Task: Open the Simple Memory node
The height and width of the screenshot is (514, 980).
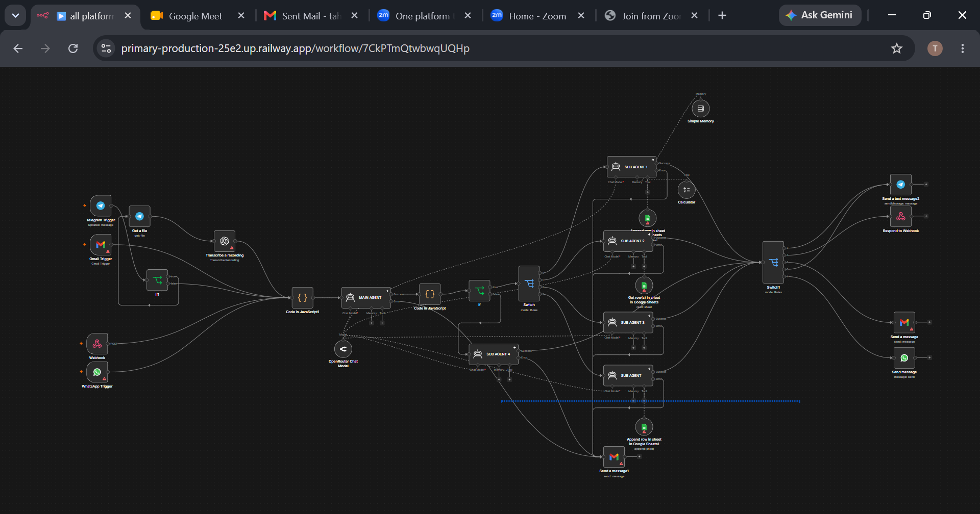Action: pos(701,109)
